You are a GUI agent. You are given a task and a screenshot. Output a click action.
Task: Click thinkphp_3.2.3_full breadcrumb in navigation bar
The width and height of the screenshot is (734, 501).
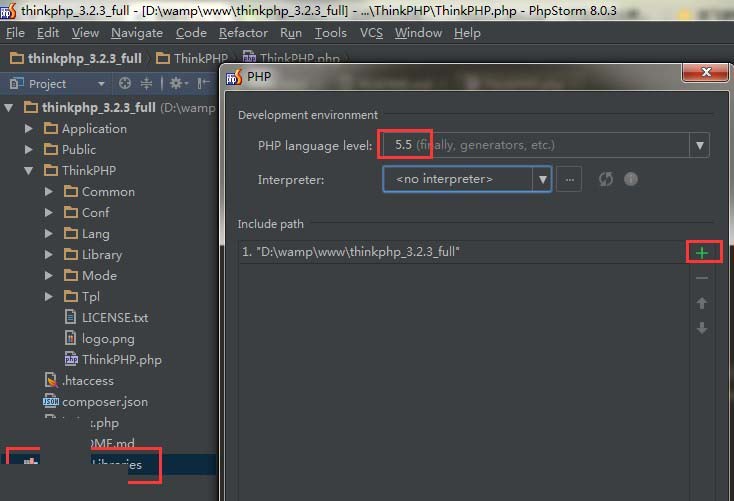coord(76,59)
